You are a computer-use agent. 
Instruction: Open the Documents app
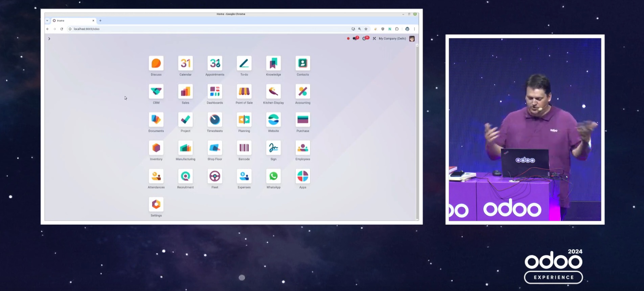coord(156,120)
